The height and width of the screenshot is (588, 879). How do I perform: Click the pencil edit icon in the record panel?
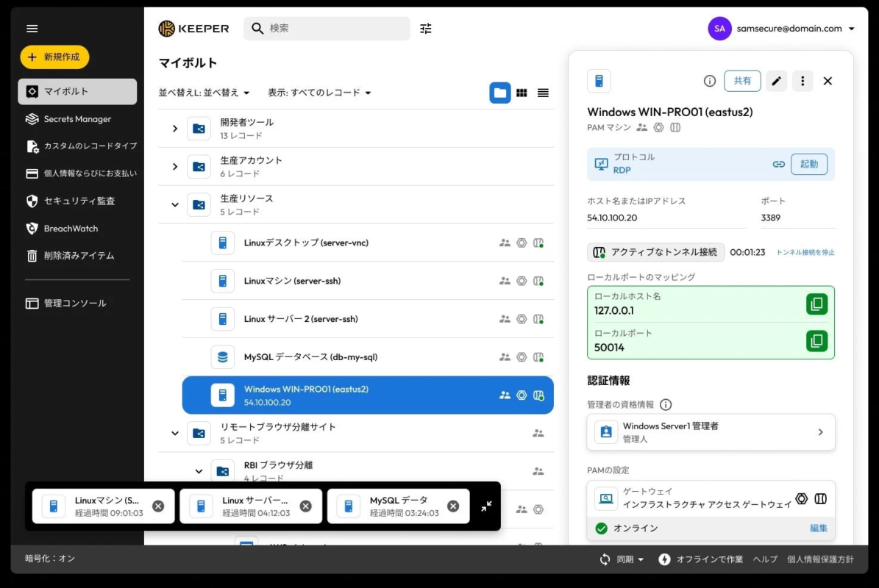click(776, 81)
